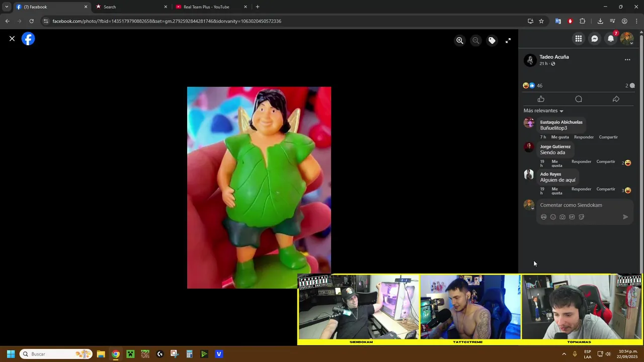
Task: Open the Chrome extensions puzzle menu
Action: tap(583, 21)
